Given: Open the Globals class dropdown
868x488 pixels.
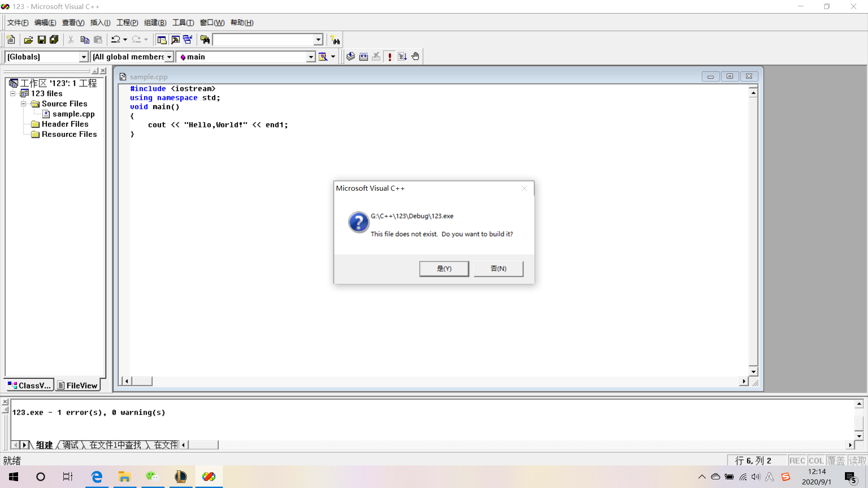Looking at the screenshot, I should pyautogui.click(x=84, y=57).
